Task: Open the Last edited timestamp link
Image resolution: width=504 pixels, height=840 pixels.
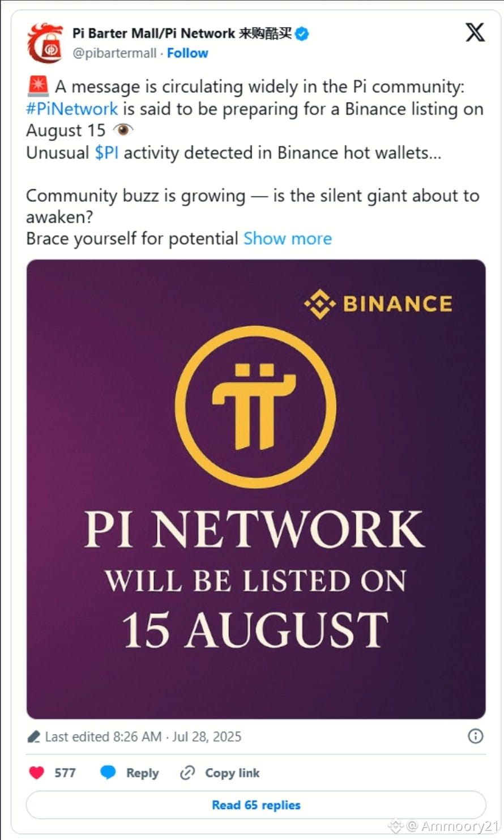Action: click(x=143, y=737)
